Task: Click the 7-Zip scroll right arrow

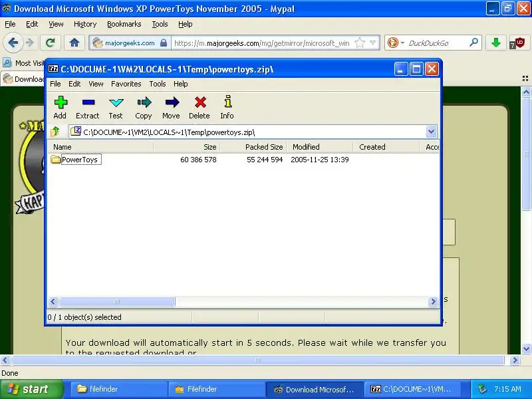Action: click(x=433, y=301)
